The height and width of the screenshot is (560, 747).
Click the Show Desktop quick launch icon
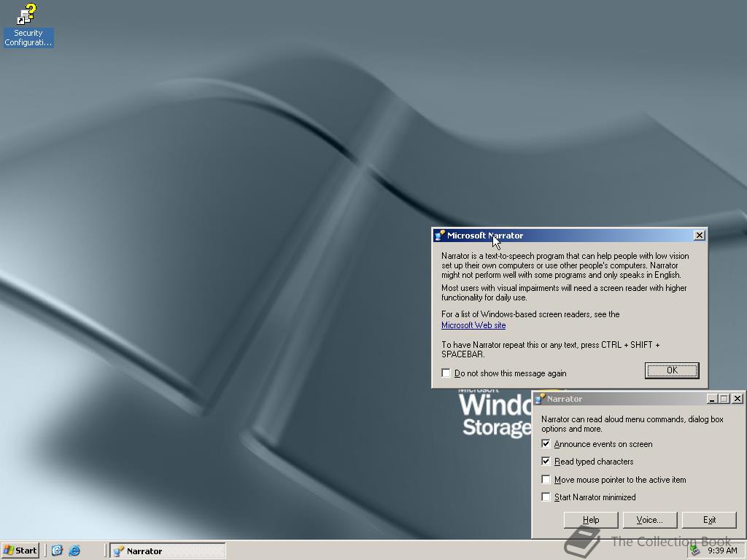pos(57,551)
